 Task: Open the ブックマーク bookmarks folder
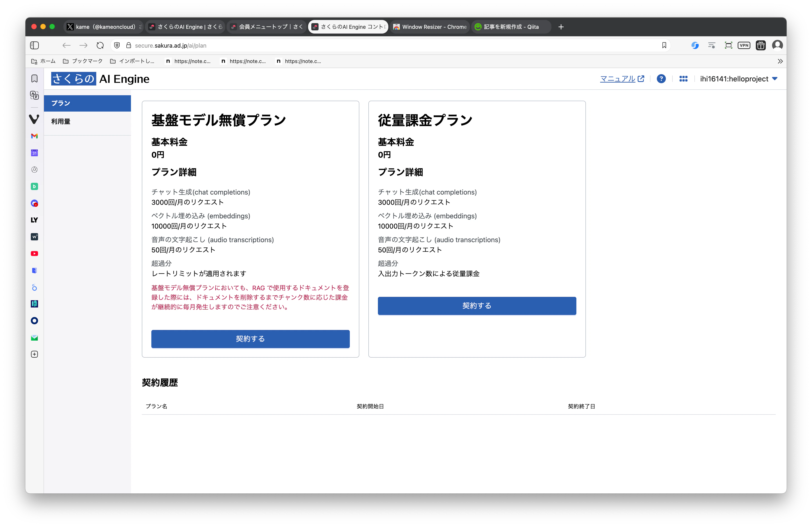(x=82, y=61)
